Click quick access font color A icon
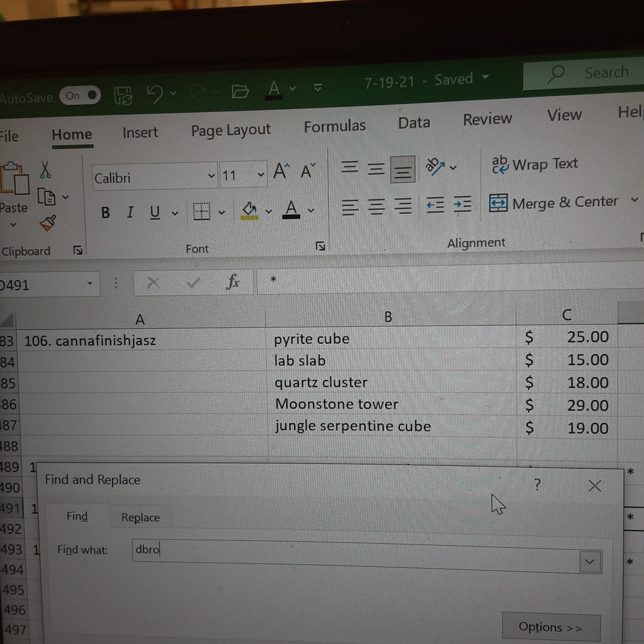 point(274,89)
